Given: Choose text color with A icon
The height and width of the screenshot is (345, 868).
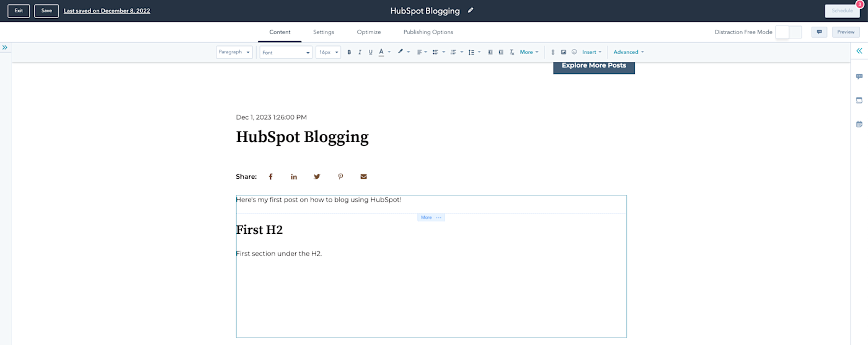Looking at the screenshot, I should tap(381, 52).
